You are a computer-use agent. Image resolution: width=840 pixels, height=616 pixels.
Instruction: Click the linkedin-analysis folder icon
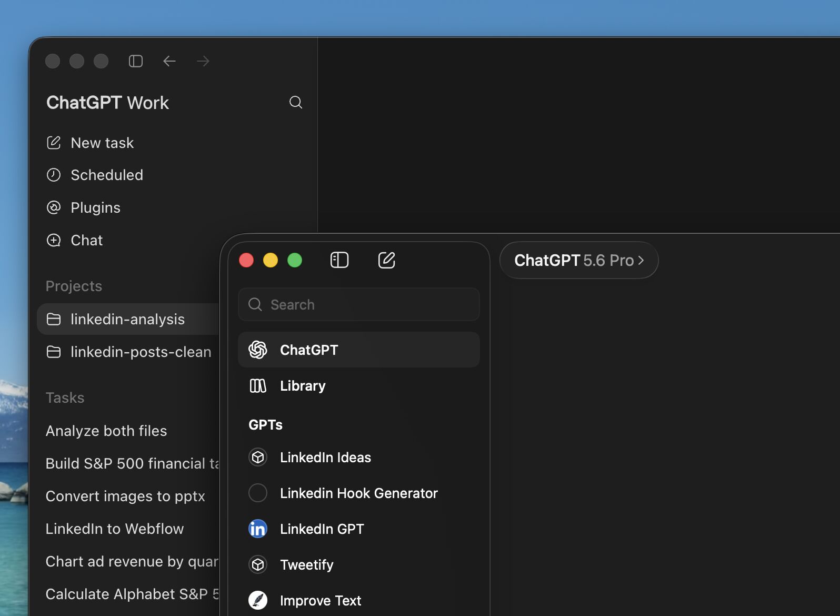(x=54, y=319)
